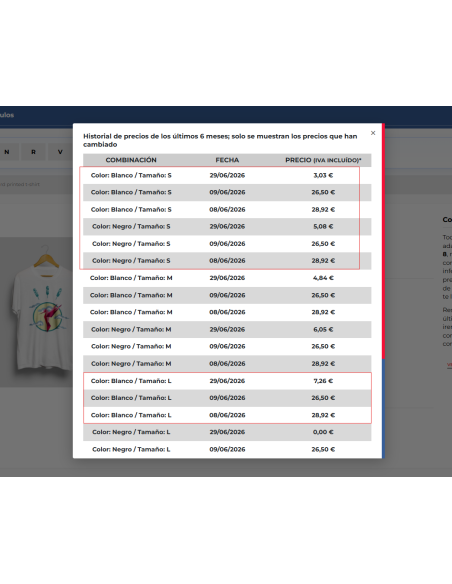Click the 4,84 € price cell
452x584 pixels.
coord(323,278)
